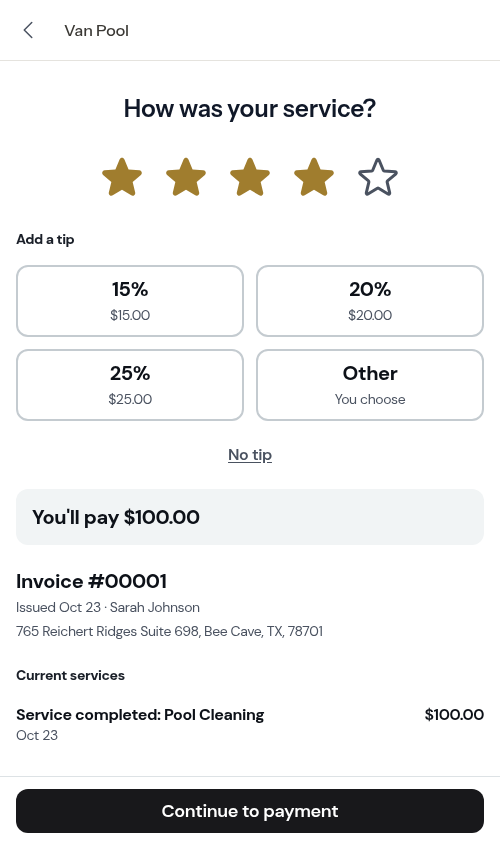Continue to payment
The width and height of the screenshot is (500, 845).
pos(250,811)
